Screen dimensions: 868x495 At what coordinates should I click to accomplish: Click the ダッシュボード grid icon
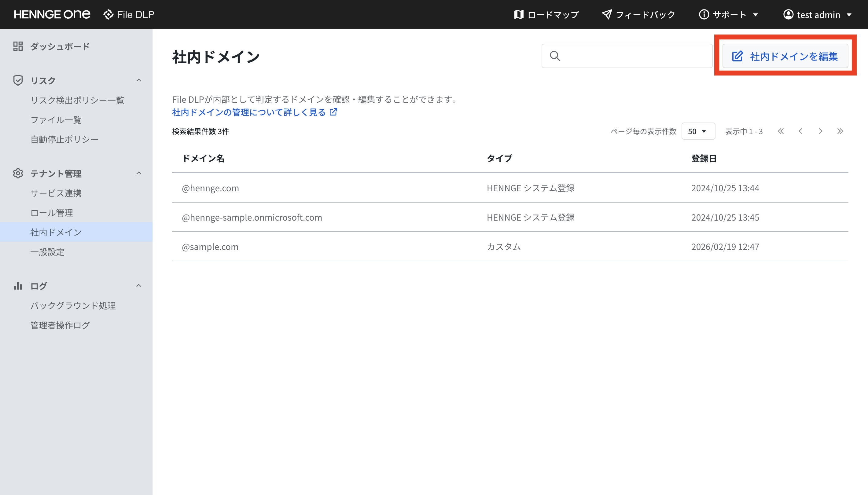coord(18,46)
